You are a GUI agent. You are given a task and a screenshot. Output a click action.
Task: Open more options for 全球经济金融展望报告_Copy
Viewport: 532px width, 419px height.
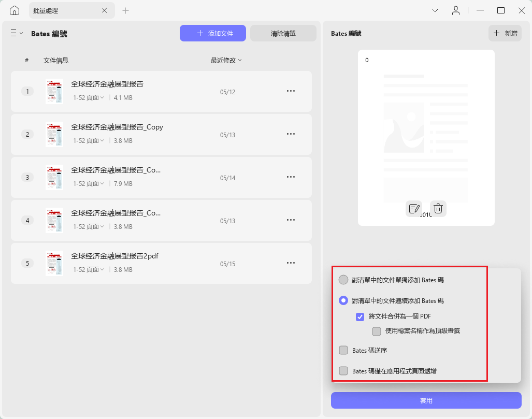(x=291, y=134)
